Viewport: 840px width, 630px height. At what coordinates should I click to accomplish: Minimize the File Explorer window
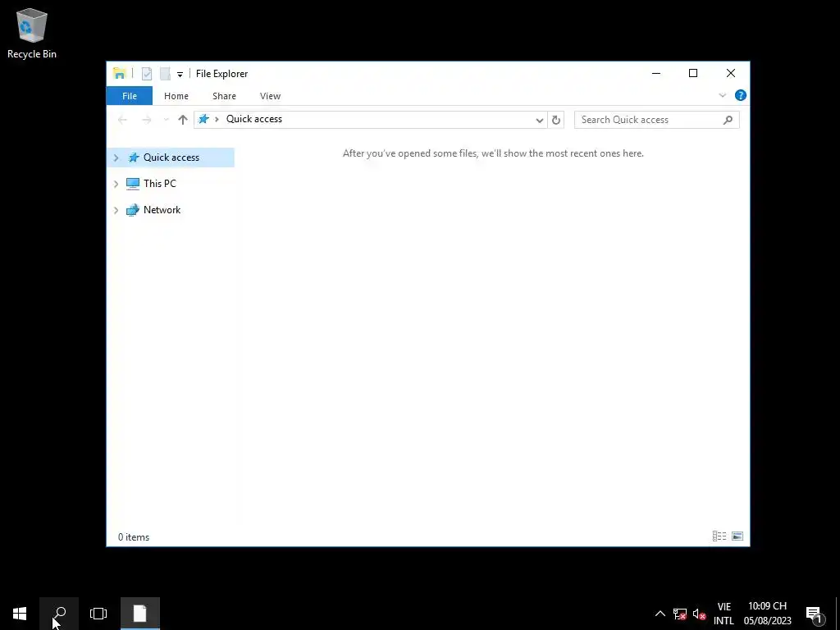click(655, 73)
